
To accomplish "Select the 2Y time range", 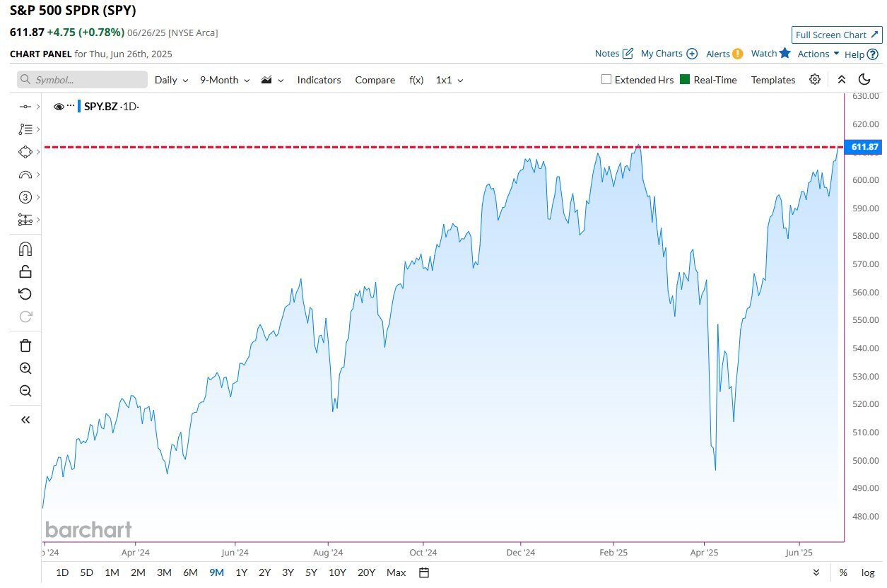I will pyautogui.click(x=264, y=572).
